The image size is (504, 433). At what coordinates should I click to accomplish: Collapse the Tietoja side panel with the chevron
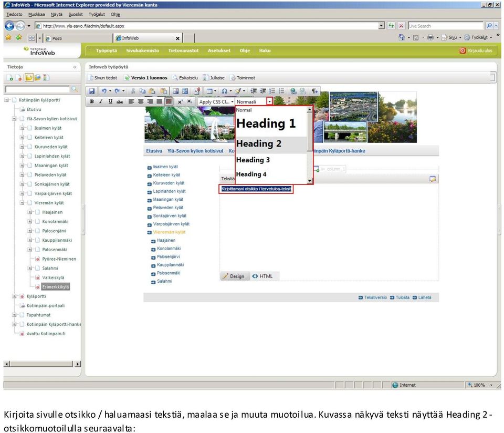(75, 67)
